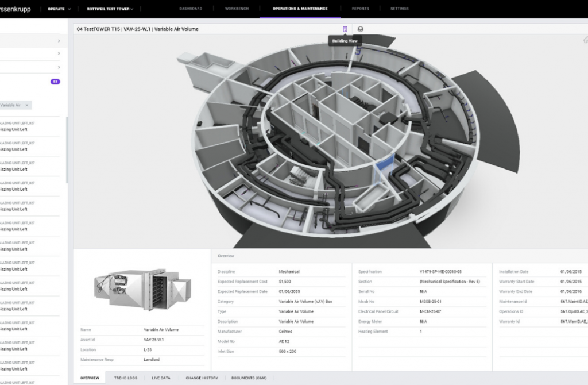View the CHANGE HISTORY tab

click(x=202, y=378)
